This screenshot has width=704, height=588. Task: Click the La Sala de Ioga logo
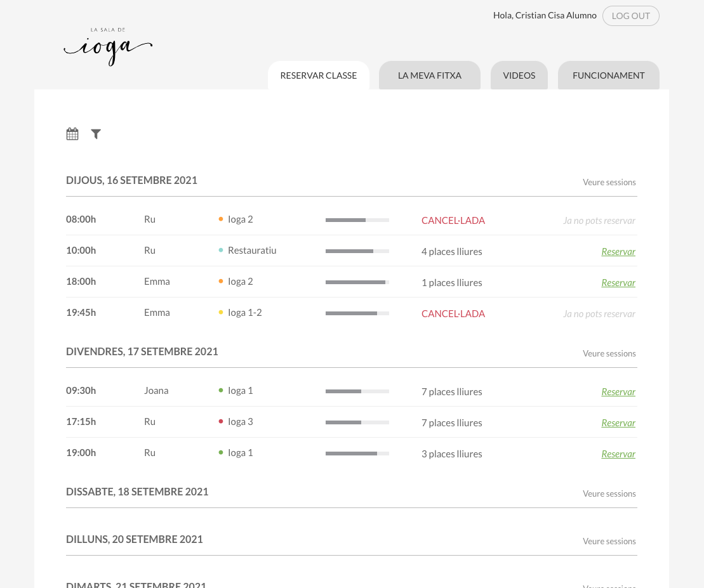coord(108,47)
